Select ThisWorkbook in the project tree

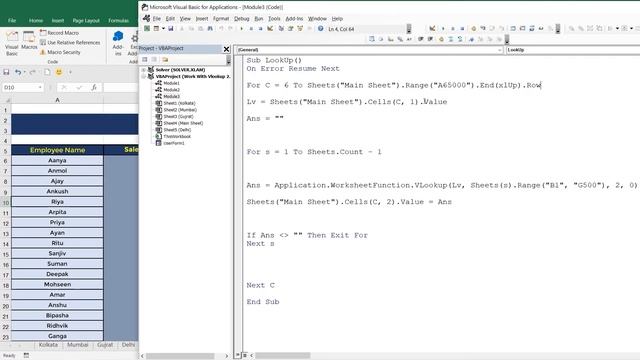(x=177, y=136)
